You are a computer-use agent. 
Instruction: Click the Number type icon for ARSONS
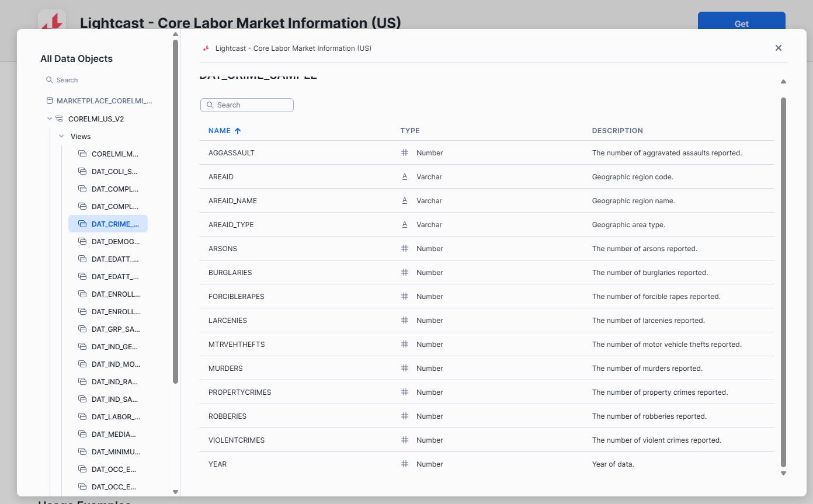[405, 248]
